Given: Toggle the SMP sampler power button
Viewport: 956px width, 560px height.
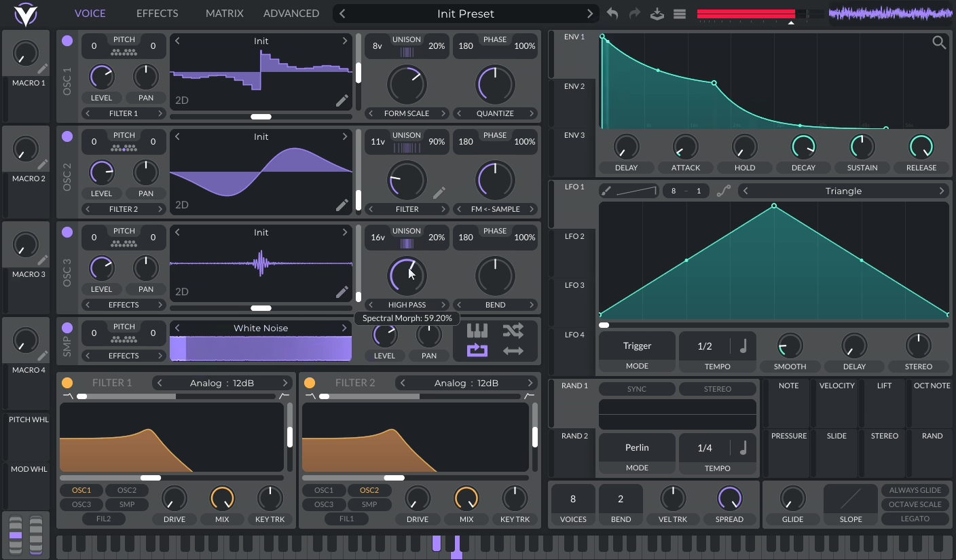Looking at the screenshot, I should [x=67, y=328].
